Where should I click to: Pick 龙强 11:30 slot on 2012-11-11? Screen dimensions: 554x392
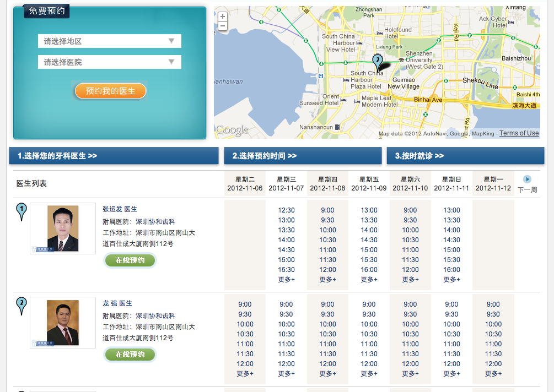[451, 354]
